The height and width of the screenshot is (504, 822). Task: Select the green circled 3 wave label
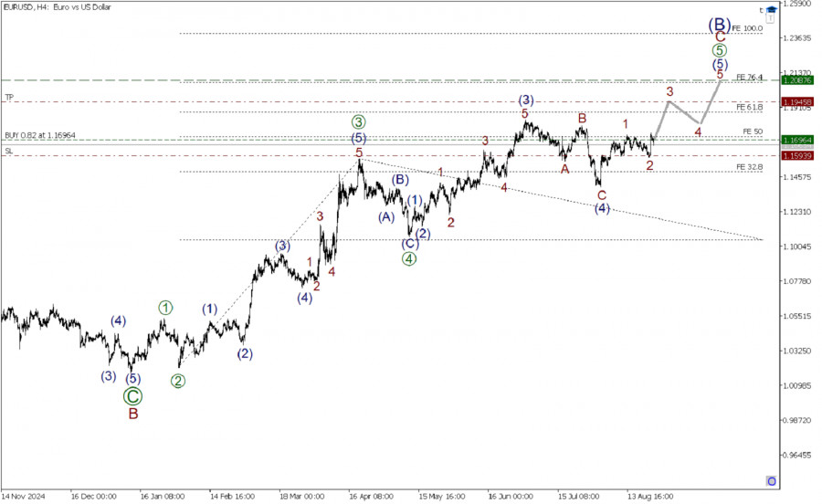tap(358, 122)
